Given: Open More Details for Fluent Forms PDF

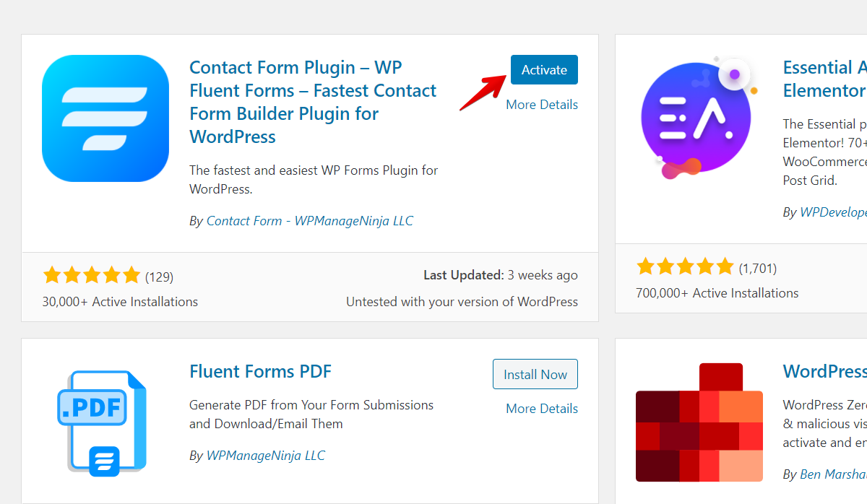Looking at the screenshot, I should tap(541, 408).
